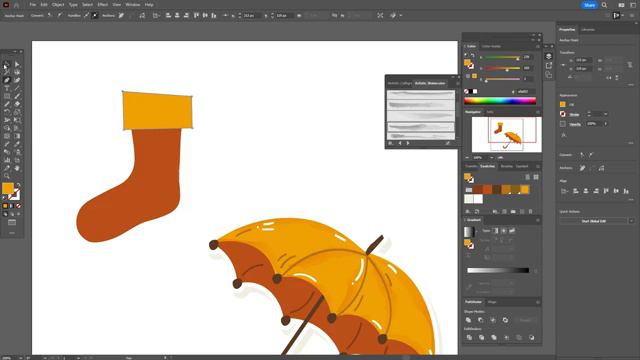
Task: Toggle constrain width and height proportions
Action: tap(630, 64)
